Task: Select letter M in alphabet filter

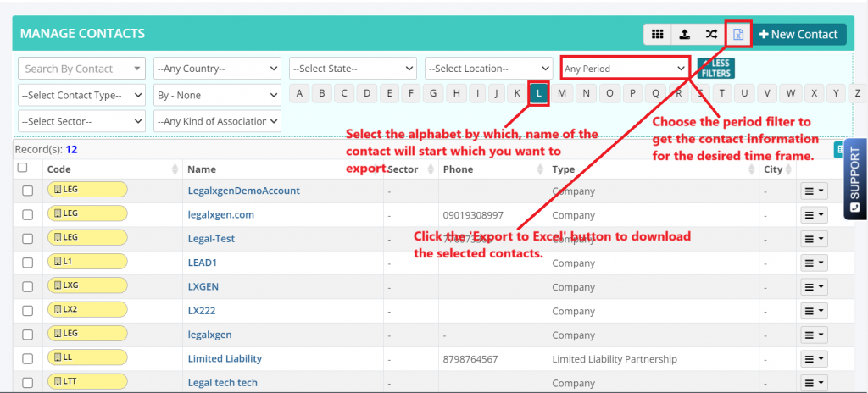Action: coord(562,93)
